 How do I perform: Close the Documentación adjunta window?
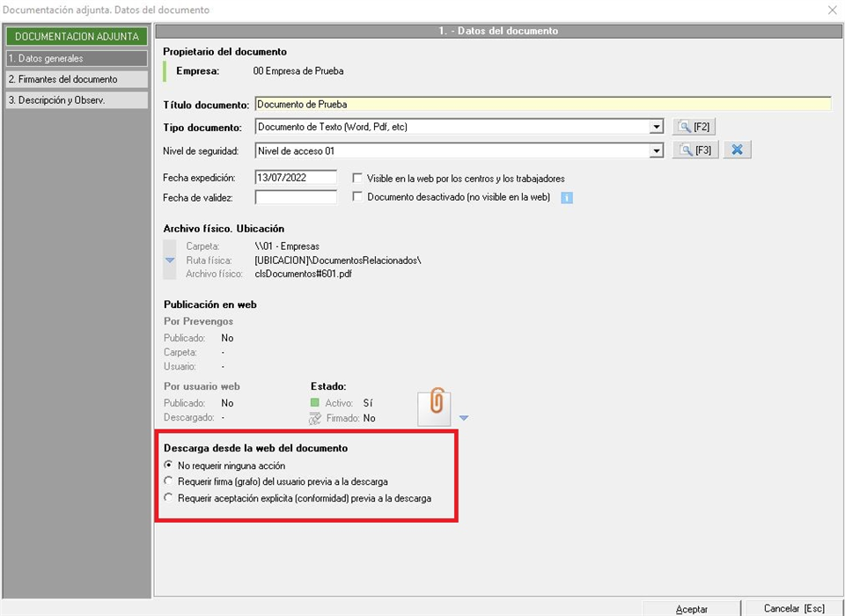pyautogui.click(x=832, y=10)
